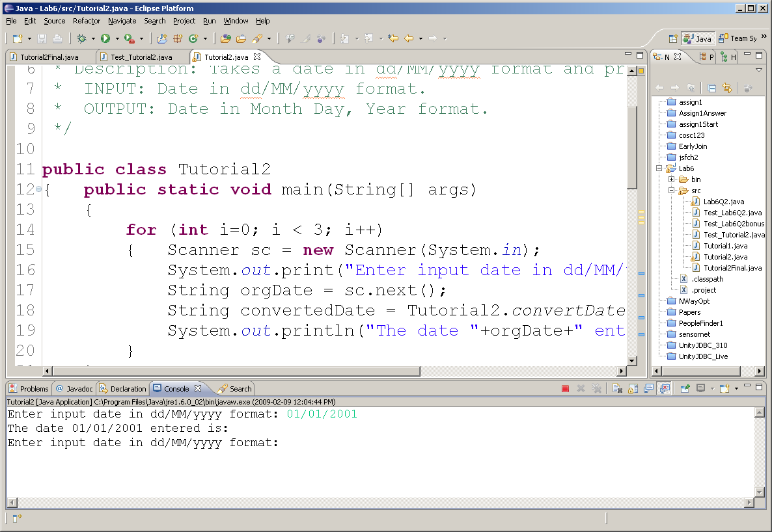The height and width of the screenshot is (532, 772).
Task: Select Tutorial1.java in Navigator tree
Action: point(725,246)
